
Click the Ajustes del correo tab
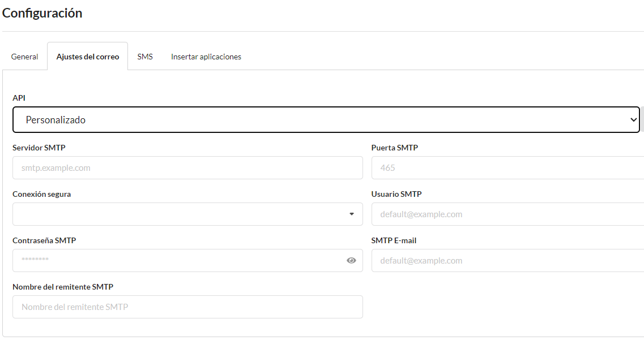pos(87,57)
